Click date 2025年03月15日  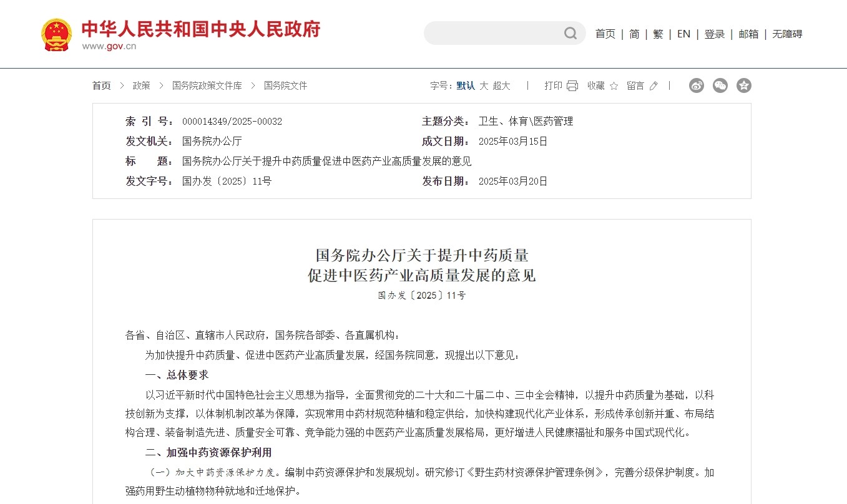(x=513, y=142)
